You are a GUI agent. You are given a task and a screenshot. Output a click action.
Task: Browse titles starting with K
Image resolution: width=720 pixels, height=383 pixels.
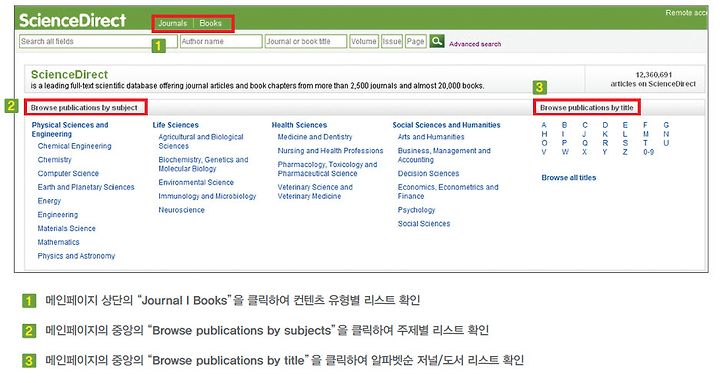pyautogui.click(x=605, y=134)
